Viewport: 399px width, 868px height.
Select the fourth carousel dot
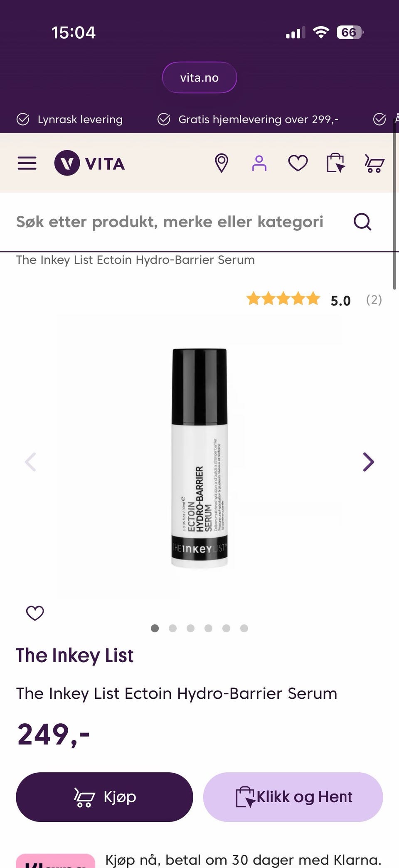(208, 628)
